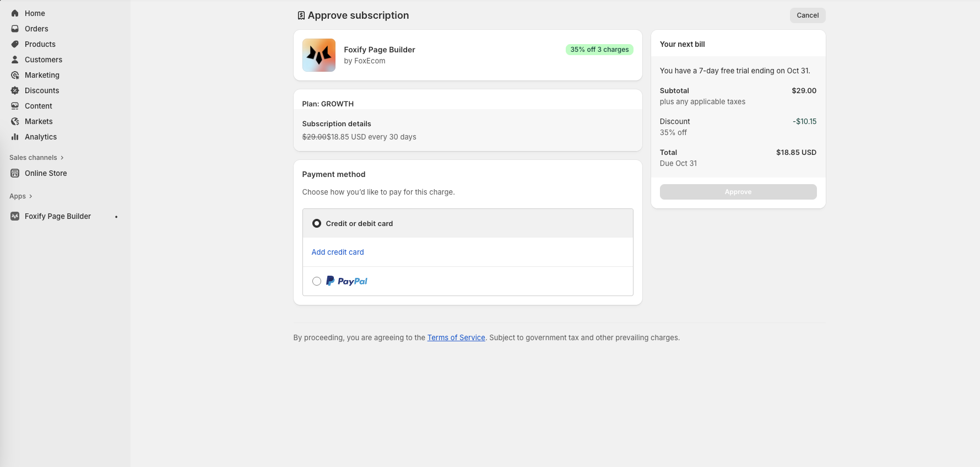Click the dot indicator next to Foxify Page Builder

pos(116,217)
